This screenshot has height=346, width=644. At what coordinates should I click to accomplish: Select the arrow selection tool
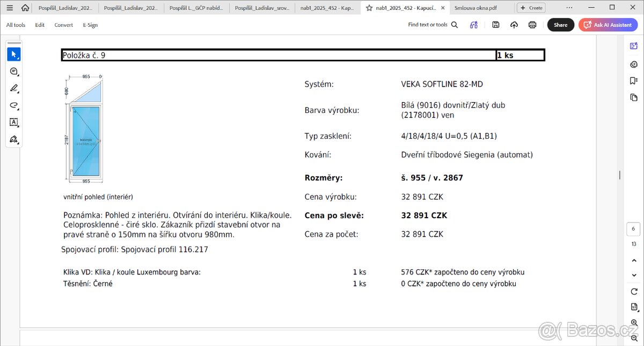click(14, 54)
